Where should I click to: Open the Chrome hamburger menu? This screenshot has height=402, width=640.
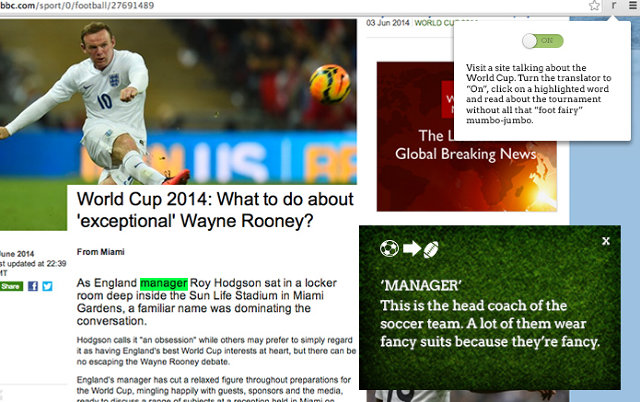coord(633,5)
